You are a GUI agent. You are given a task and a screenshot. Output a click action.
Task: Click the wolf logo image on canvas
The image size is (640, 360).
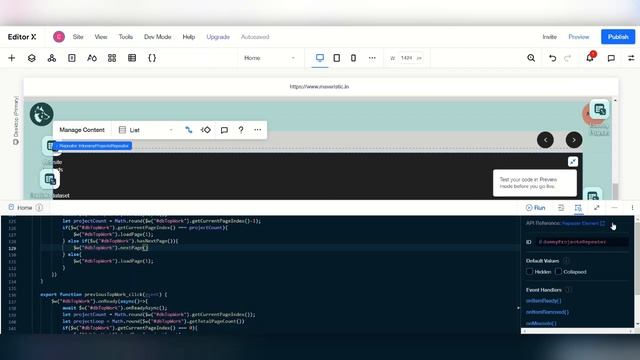coord(41,114)
